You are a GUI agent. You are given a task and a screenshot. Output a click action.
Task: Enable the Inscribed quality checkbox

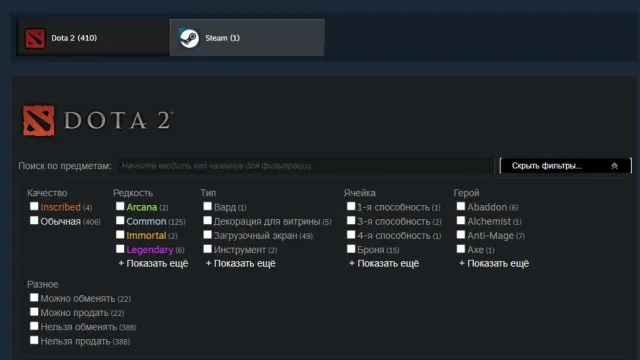(x=34, y=207)
